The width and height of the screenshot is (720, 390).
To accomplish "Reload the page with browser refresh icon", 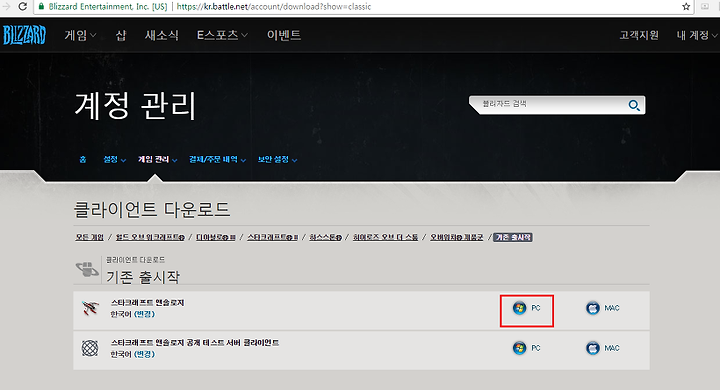I will 22,6.
